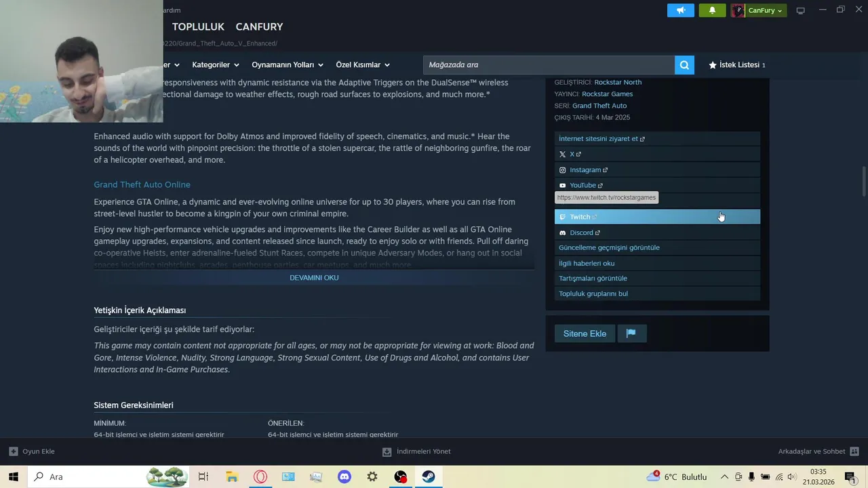Click the Oyun Ekle label
Image resolution: width=868 pixels, height=488 pixels.
pyautogui.click(x=39, y=451)
